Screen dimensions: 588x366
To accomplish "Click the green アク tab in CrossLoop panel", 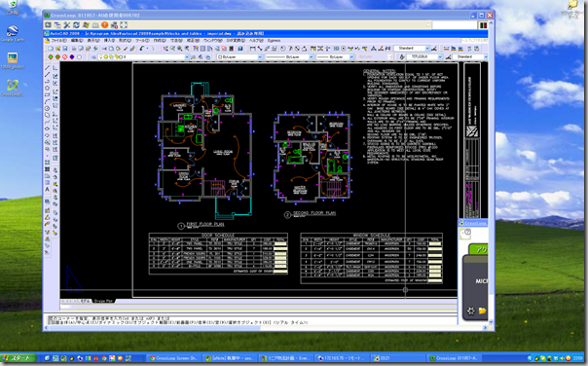I will point(479,249).
